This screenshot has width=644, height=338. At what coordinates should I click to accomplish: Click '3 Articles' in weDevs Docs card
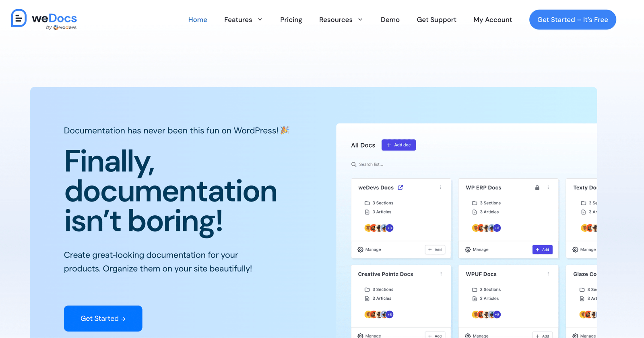[x=382, y=212]
